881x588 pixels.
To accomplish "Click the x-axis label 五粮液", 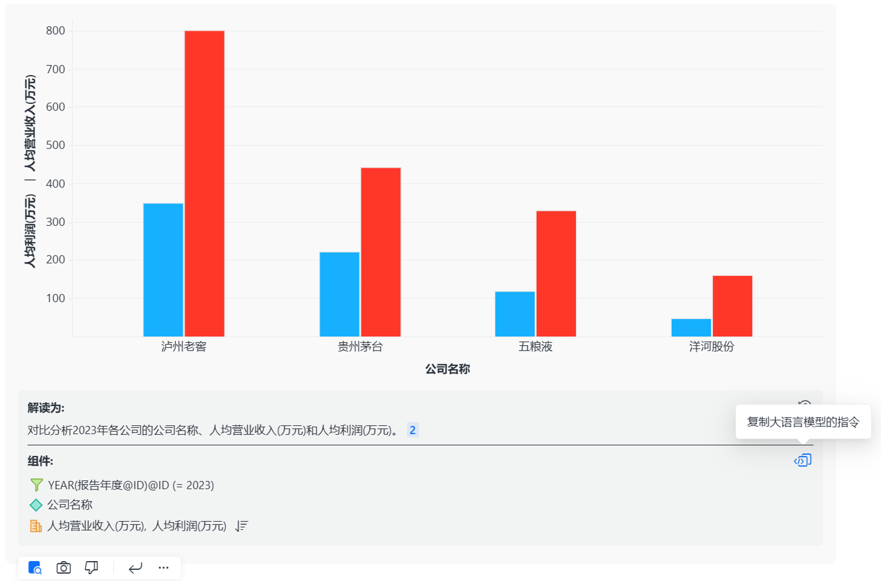I will coord(536,347).
